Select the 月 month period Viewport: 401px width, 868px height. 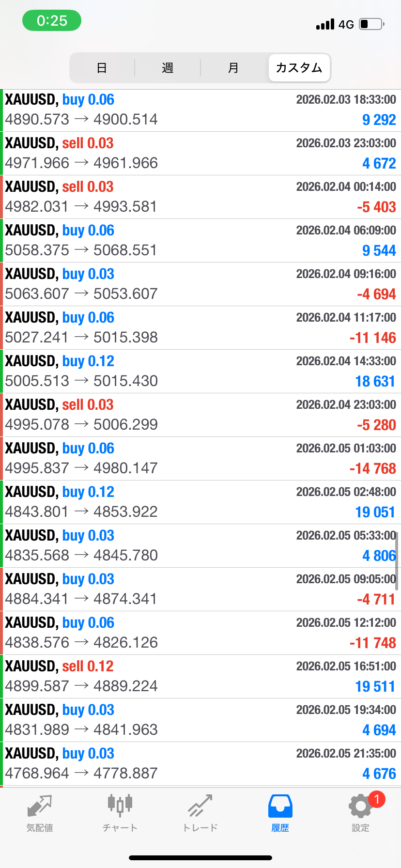(233, 68)
